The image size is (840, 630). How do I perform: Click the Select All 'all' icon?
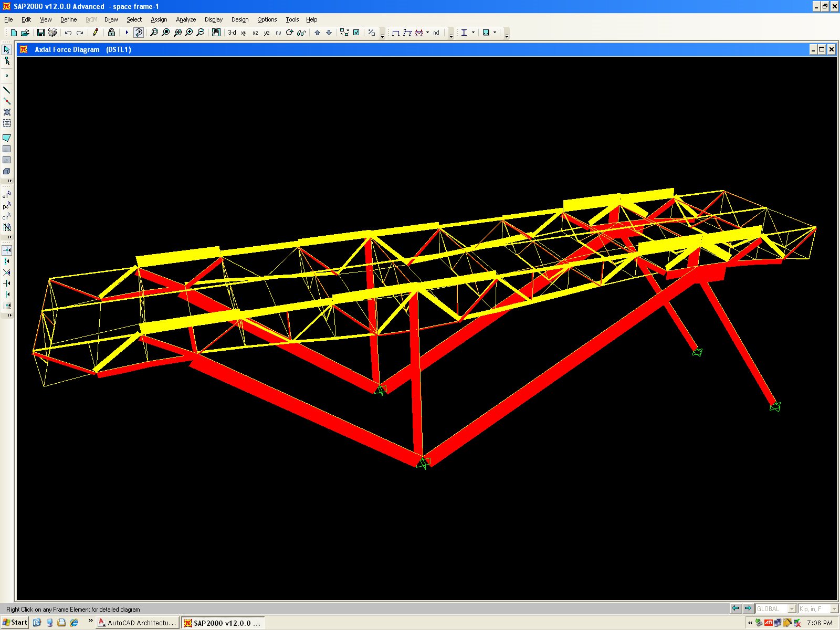[x=7, y=195]
